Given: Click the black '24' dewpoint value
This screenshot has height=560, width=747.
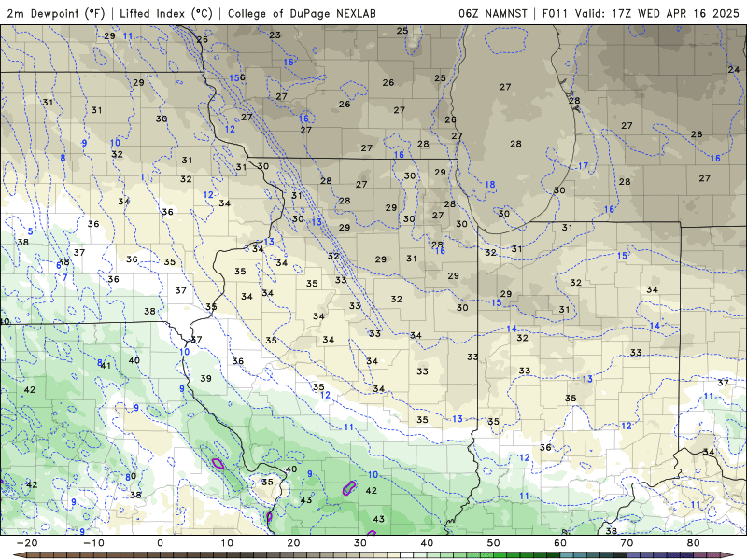Looking at the screenshot, I should click(x=734, y=69).
